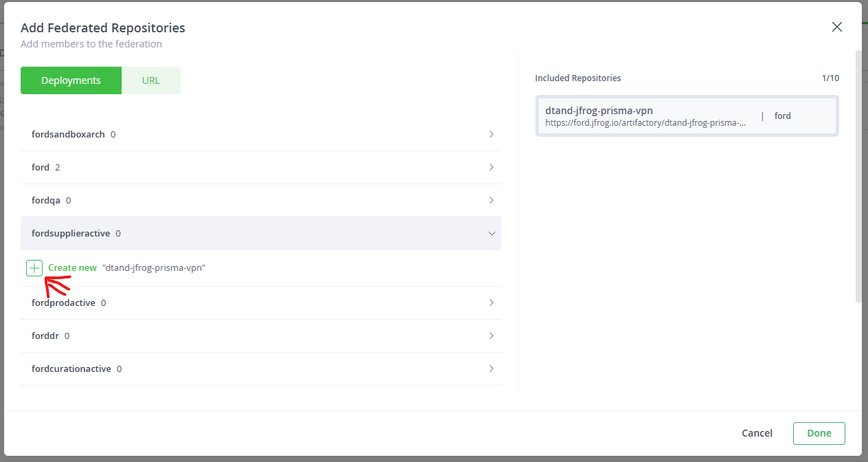Click the Cancel button

757,433
